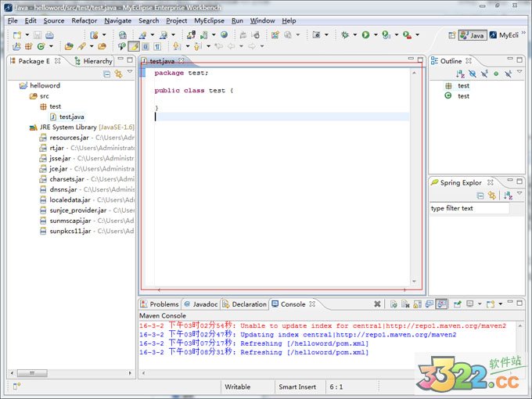Click the Next Annotation icon

coord(177,46)
